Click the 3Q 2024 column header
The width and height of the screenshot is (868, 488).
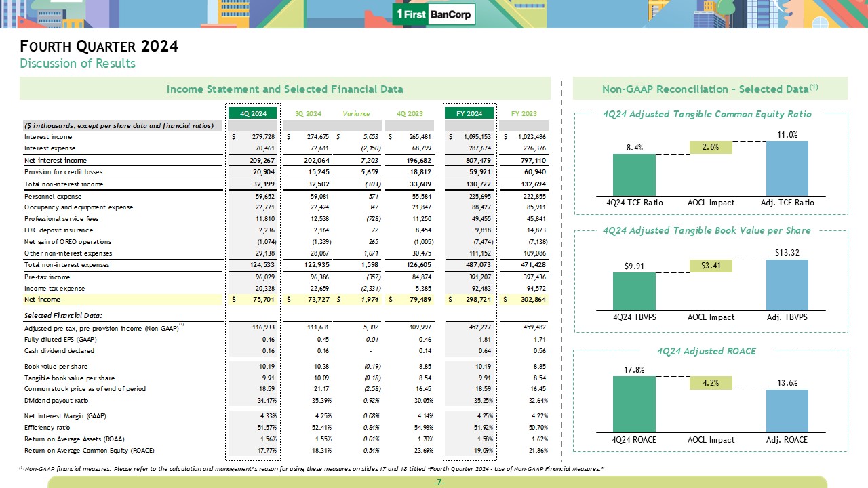coord(308,113)
